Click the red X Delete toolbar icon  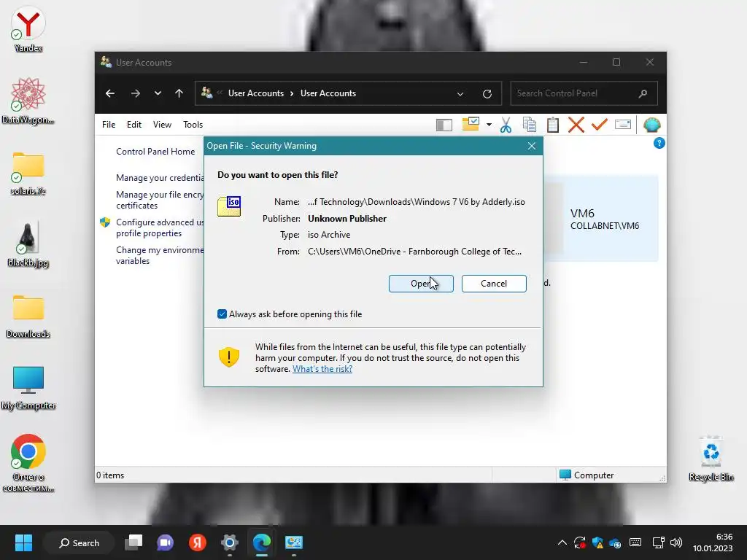pyautogui.click(x=576, y=125)
